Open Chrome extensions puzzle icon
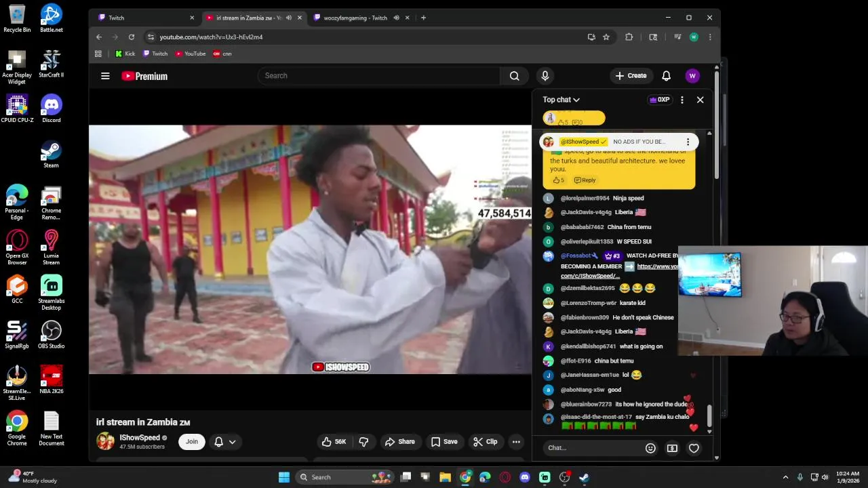The image size is (868, 488). click(629, 37)
